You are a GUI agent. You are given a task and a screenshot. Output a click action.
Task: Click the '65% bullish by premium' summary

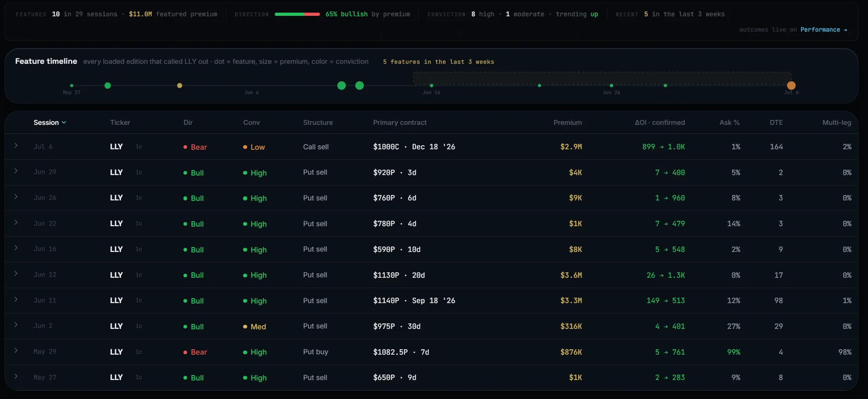(367, 14)
